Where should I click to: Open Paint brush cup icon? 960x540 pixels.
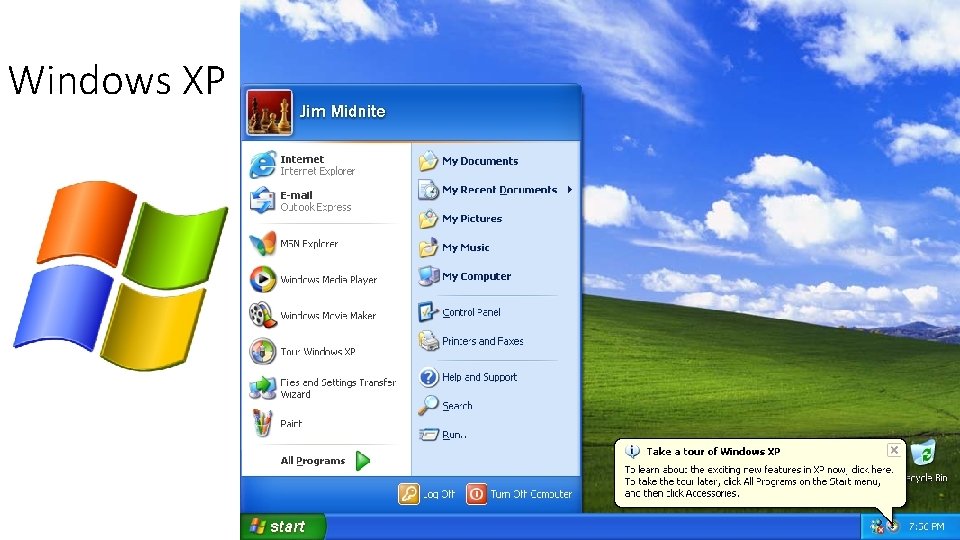(263, 423)
